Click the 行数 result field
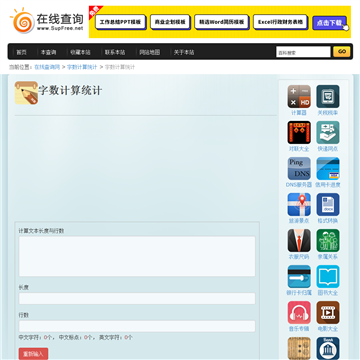This screenshot has width=360, height=360. pos(137,326)
